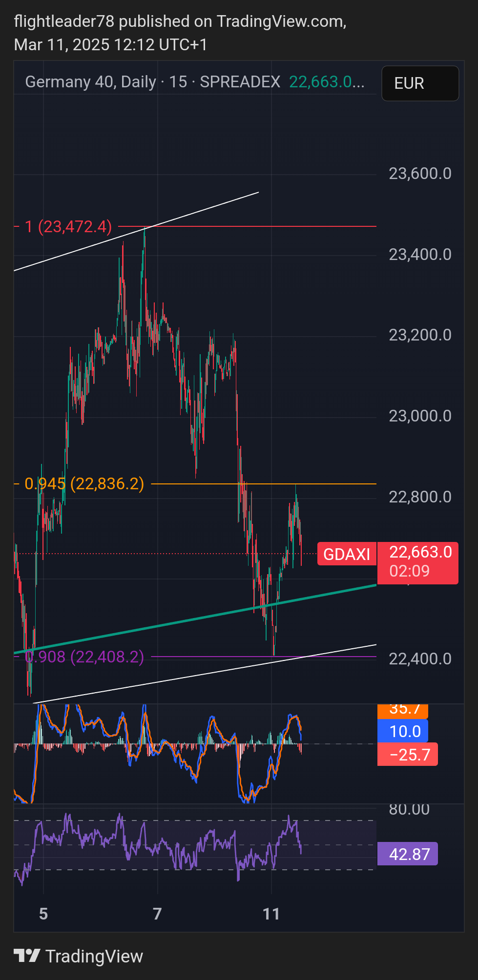Click the Mar 11, 2025 12:12 UTC+1 timestamp

coord(111,45)
